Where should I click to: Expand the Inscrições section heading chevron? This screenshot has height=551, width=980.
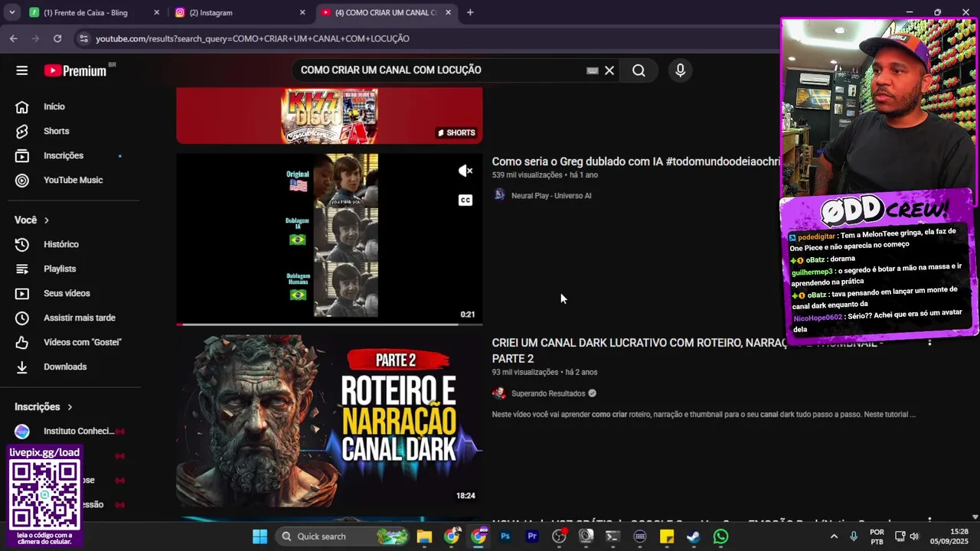69,407
